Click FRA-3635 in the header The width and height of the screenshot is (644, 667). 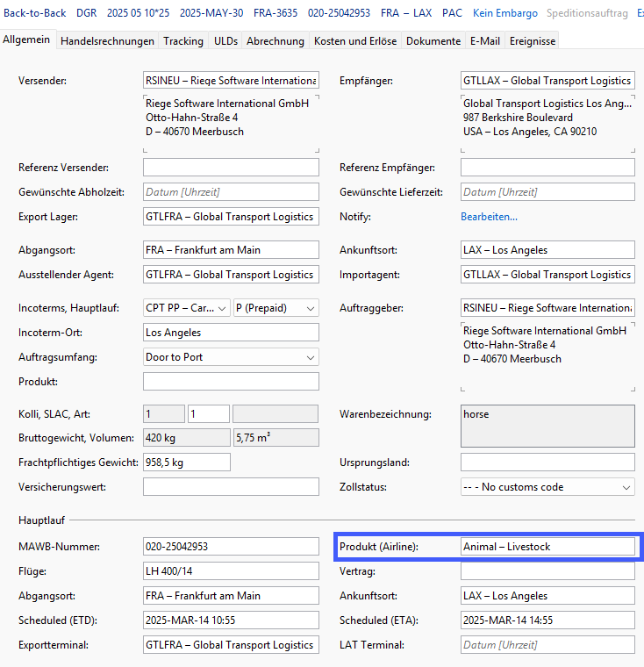point(275,13)
